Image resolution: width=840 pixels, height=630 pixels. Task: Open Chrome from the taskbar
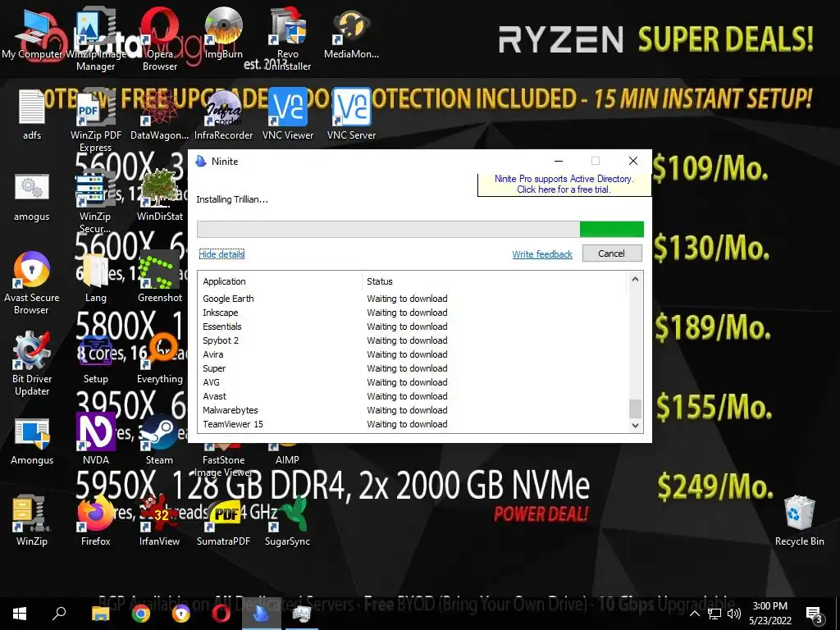[141, 614]
